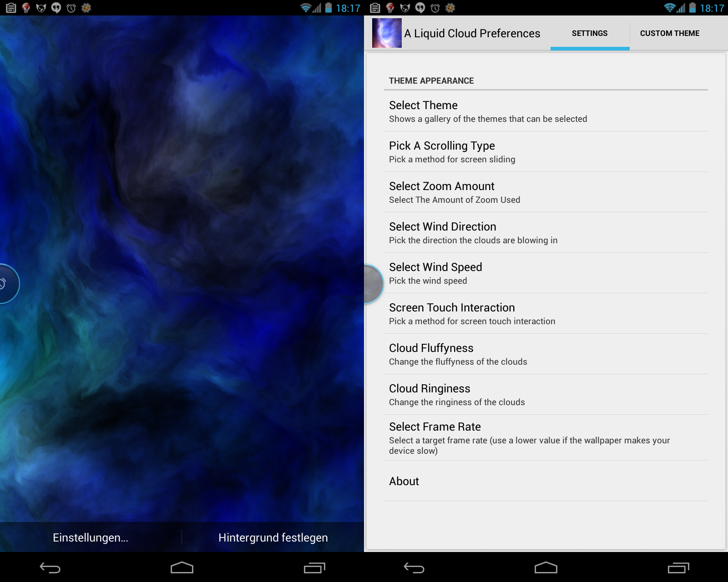Tap the clipboard notification icon in right status bar
Image resolution: width=728 pixels, height=582 pixels.
click(x=375, y=8)
